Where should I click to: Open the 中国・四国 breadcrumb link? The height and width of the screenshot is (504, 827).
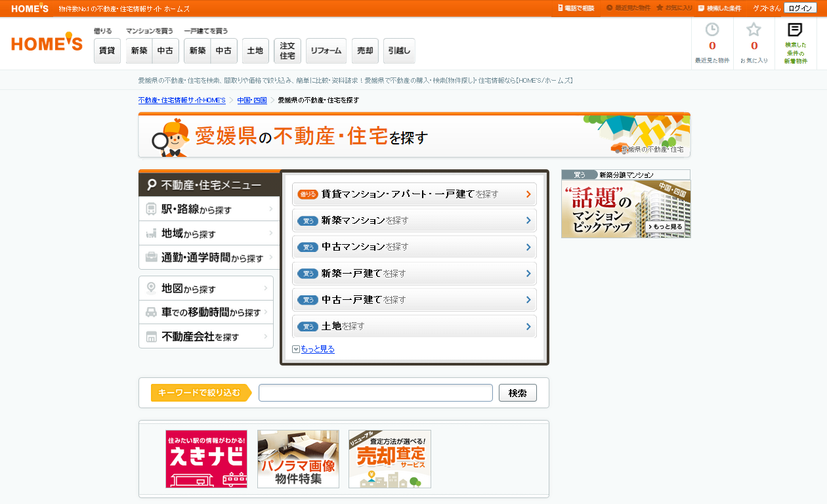pyautogui.click(x=252, y=100)
